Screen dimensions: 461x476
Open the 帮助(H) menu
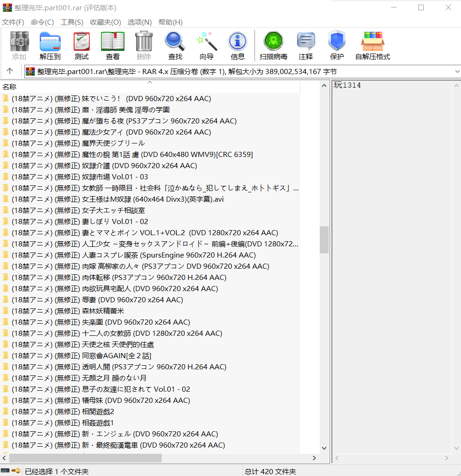pos(171,22)
